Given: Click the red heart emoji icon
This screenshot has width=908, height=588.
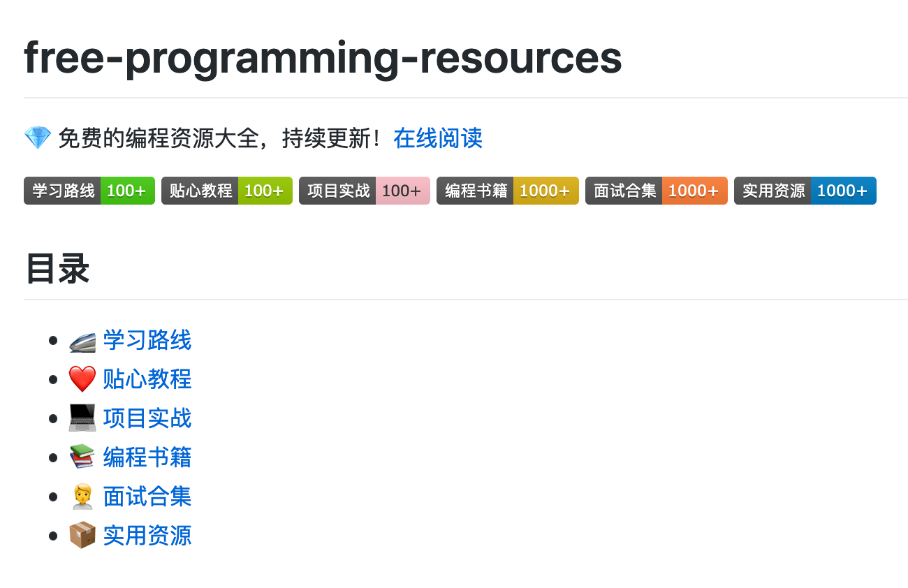Looking at the screenshot, I should coord(82,379).
